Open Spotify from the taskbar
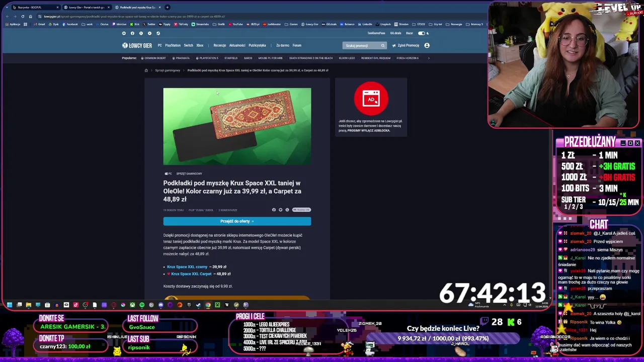This screenshot has height=362, width=644. coord(142,305)
